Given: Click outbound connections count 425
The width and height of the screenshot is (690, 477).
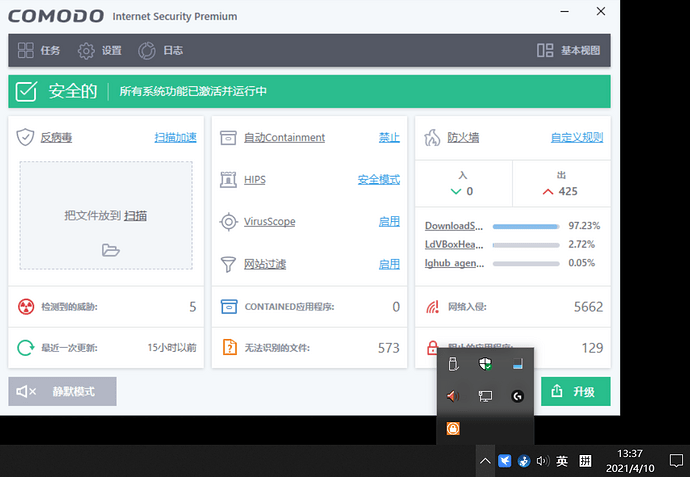Looking at the screenshot, I should 568,191.
